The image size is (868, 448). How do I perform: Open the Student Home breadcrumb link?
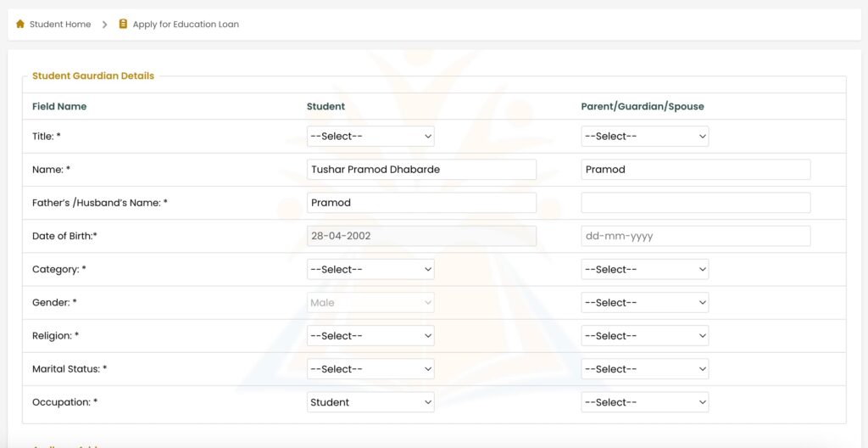click(x=60, y=25)
